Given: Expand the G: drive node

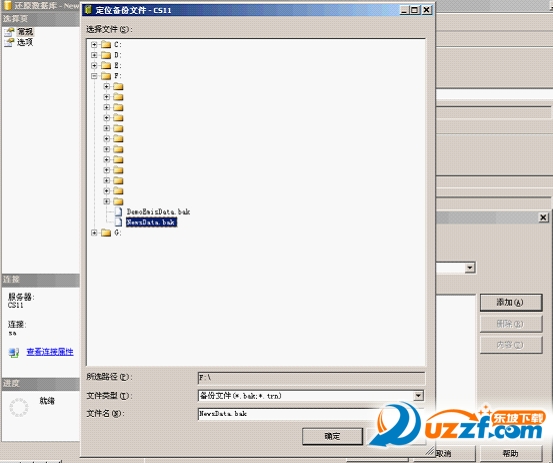Looking at the screenshot, I should 94,233.
